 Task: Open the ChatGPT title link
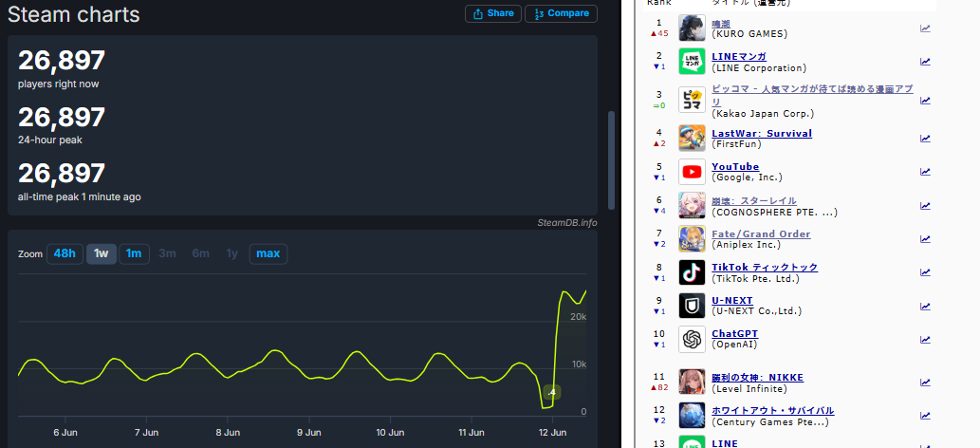point(734,333)
